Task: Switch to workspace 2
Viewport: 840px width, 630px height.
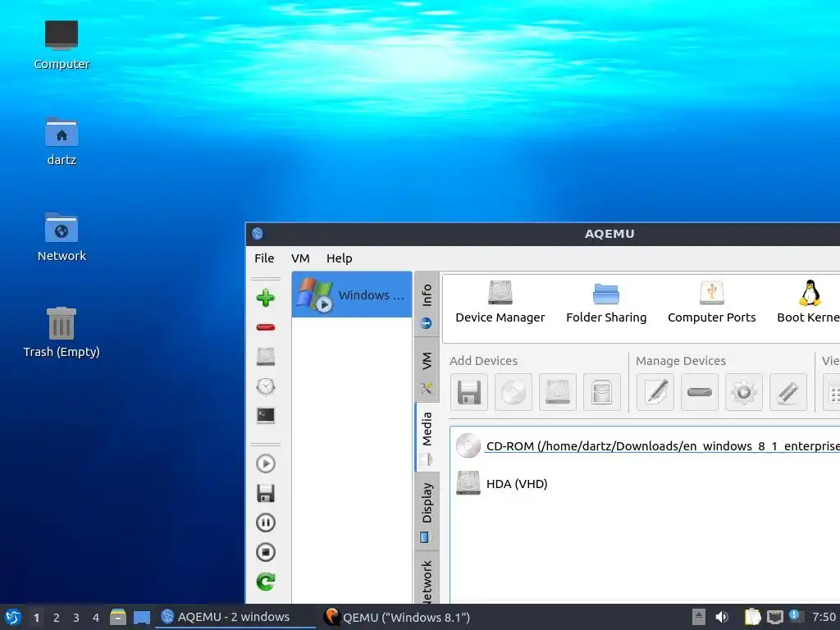Action: (x=57, y=618)
